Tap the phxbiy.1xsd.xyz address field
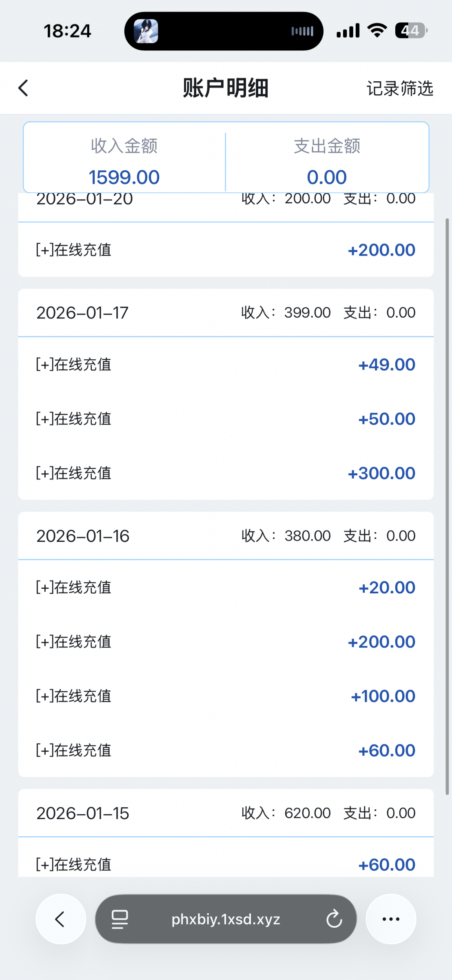The width and height of the screenshot is (452, 980). click(226, 919)
